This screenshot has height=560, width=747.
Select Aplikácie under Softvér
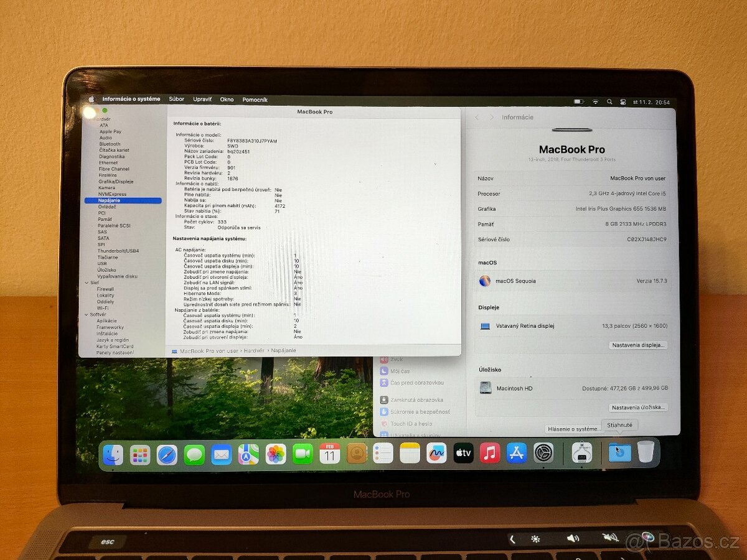(x=106, y=320)
